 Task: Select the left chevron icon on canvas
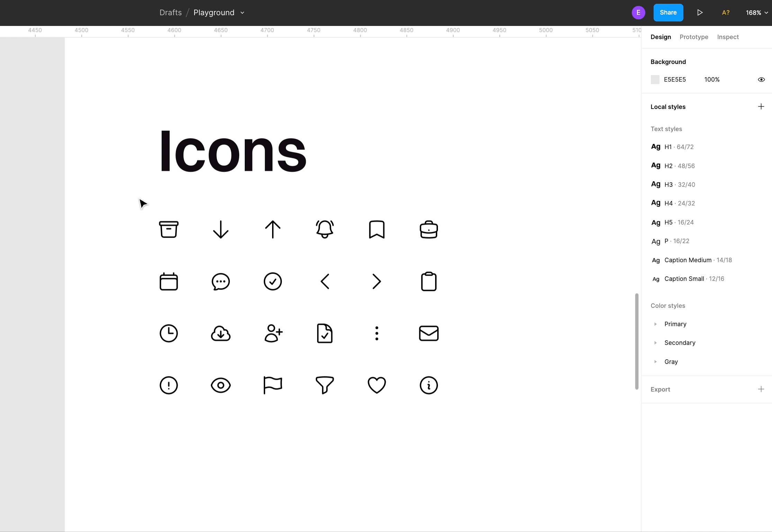pos(325,281)
